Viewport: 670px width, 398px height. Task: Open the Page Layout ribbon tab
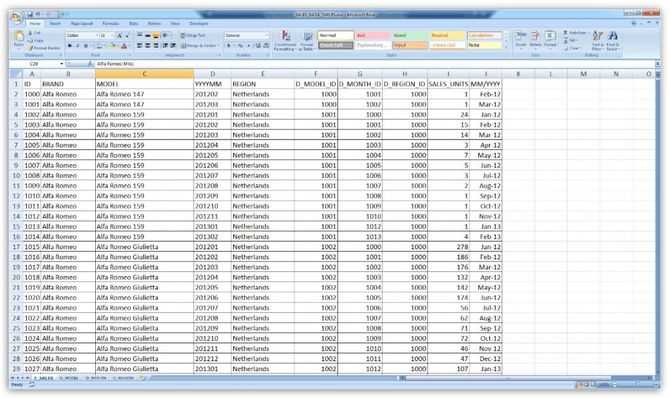[81, 24]
